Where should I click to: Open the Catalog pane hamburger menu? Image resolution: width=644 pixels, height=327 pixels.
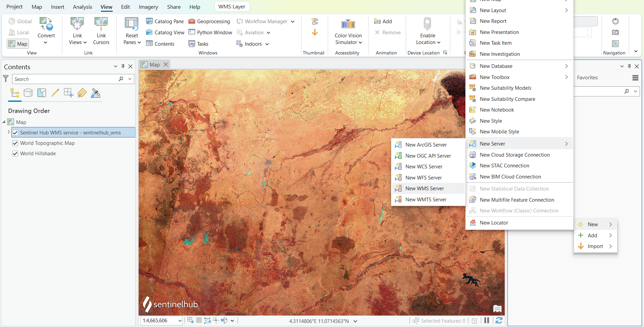click(x=635, y=78)
